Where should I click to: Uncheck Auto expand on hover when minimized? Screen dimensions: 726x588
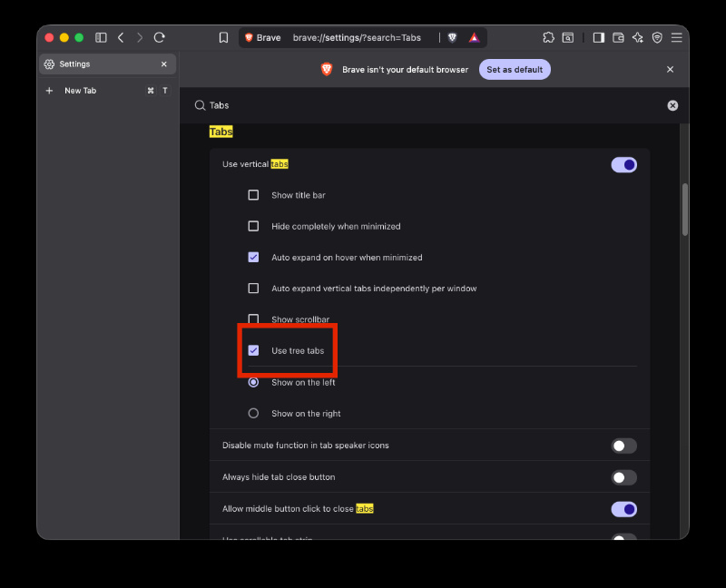(x=253, y=257)
